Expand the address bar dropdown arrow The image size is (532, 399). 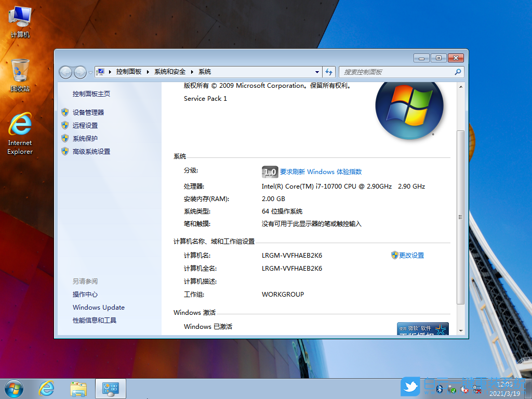click(x=317, y=72)
